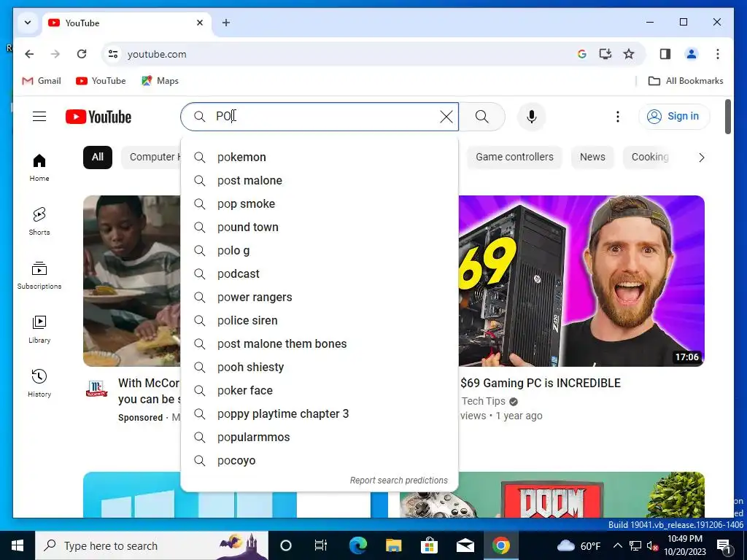The image size is (747, 560).
Task: Open the YouTube hamburger guide menu
Action: (39, 117)
